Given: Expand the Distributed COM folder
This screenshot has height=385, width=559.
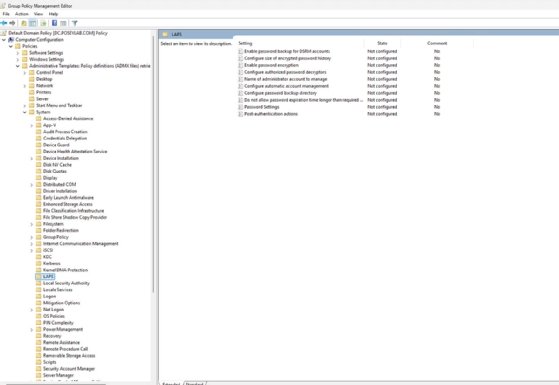Looking at the screenshot, I should [x=32, y=184].
